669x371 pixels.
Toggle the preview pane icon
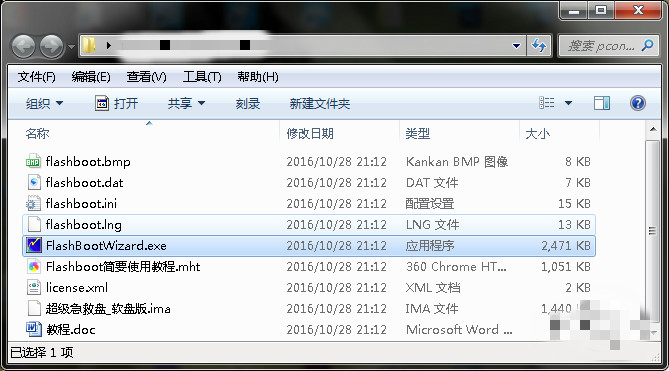point(602,103)
